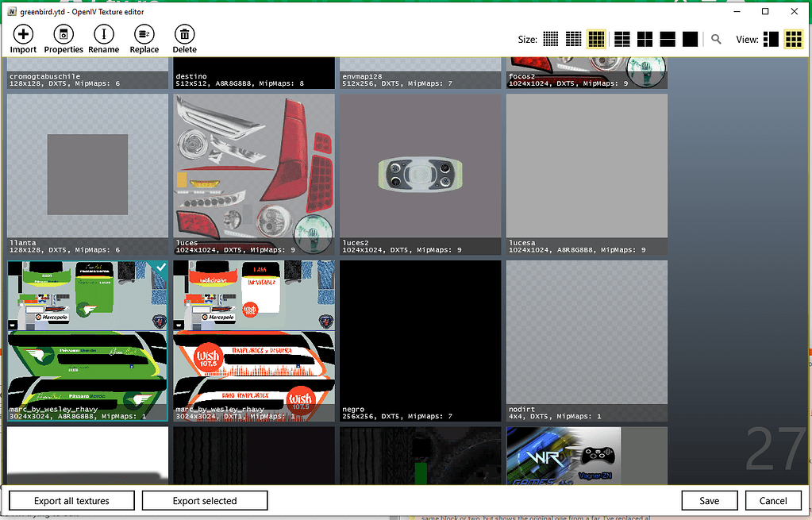Click the Delete texture icon
Screen dimensions: 812x520
[184, 33]
